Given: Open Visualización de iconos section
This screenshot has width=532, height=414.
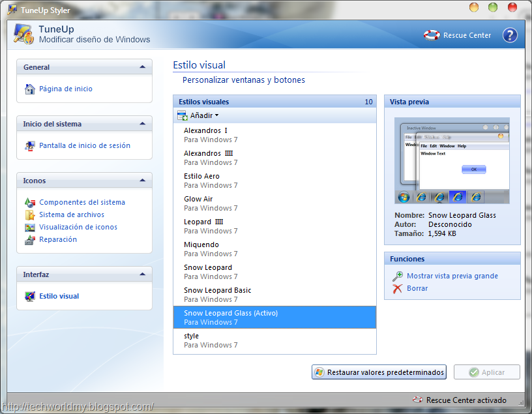Looking at the screenshot, I should pos(78,227).
